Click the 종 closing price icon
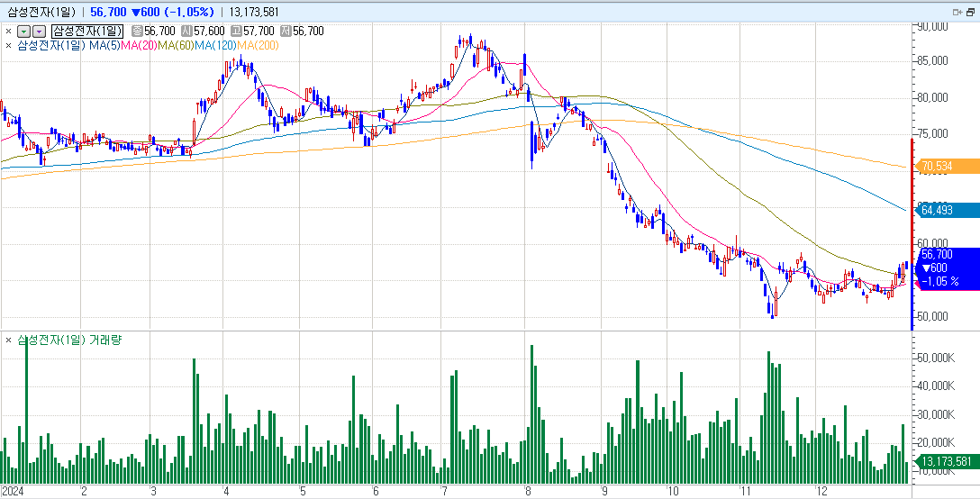This screenshot has height=499, width=980. point(137,32)
